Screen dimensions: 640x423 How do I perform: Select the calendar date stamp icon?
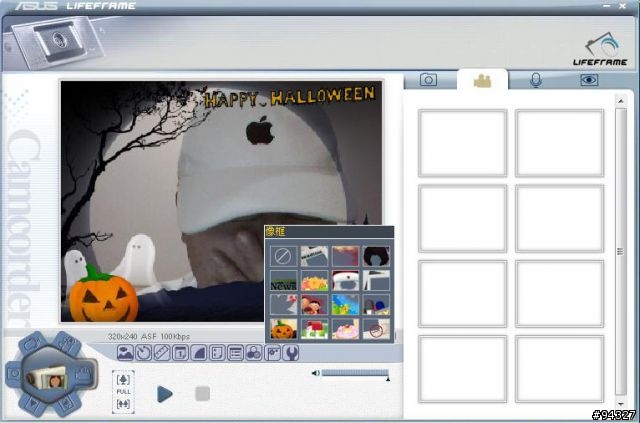tap(180, 352)
